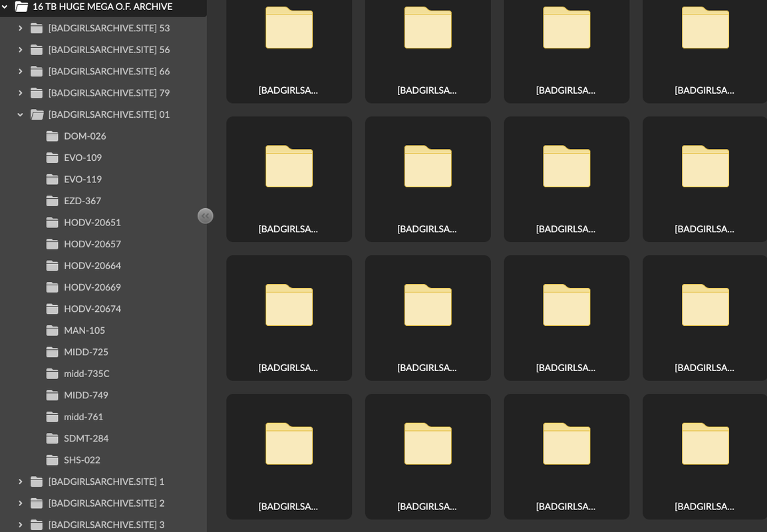Image resolution: width=767 pixels, height=532 pixels.
Task: Click the folder icon beside MIDD-749
Action: [x=53, y=395]
